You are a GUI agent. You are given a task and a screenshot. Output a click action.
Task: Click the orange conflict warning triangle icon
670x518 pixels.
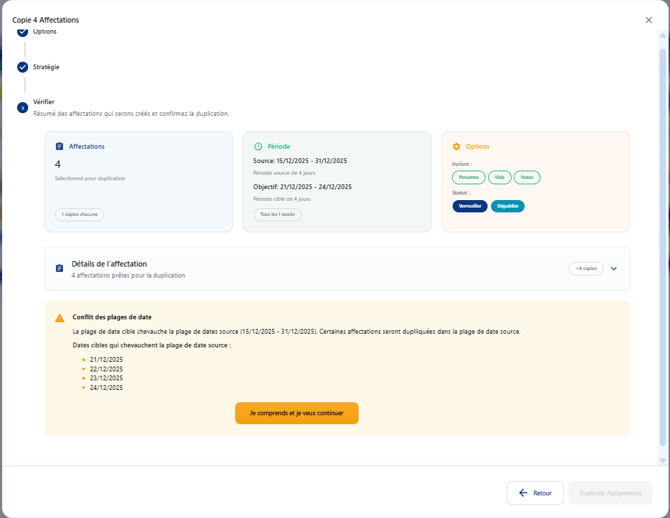click(x=60, y=318)
